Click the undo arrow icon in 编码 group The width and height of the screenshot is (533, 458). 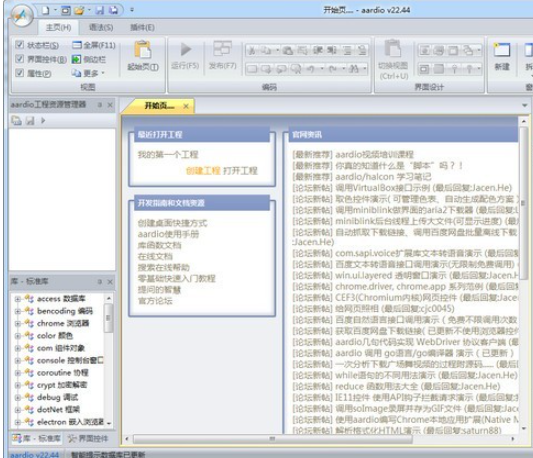click(x=310, y=69)
